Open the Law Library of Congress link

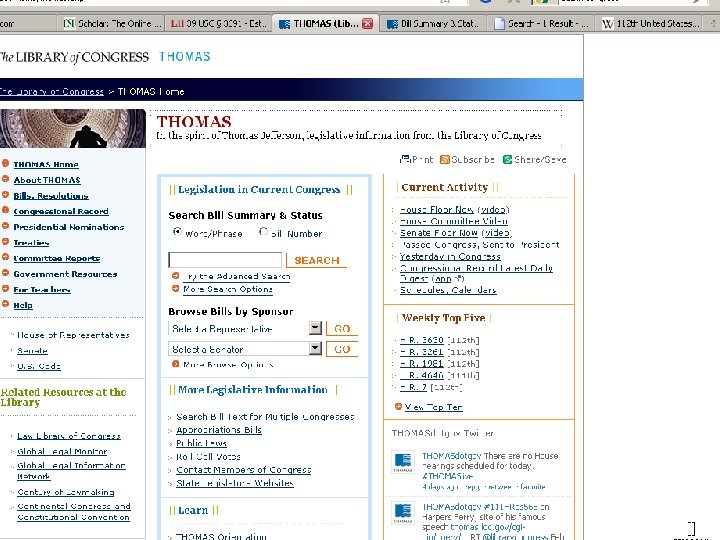[69, 436]
